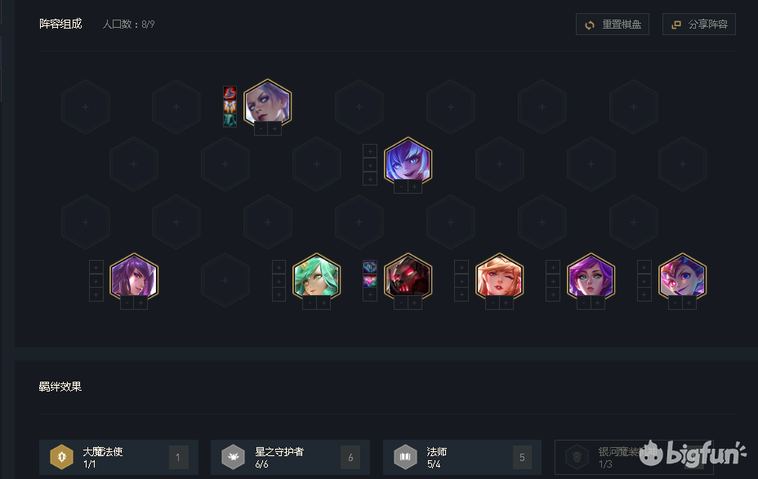Select the multicolor-haired champion at bottom right
Image resolution: width=758 pixels, height=479 pixels.
[x=683, y=275]
